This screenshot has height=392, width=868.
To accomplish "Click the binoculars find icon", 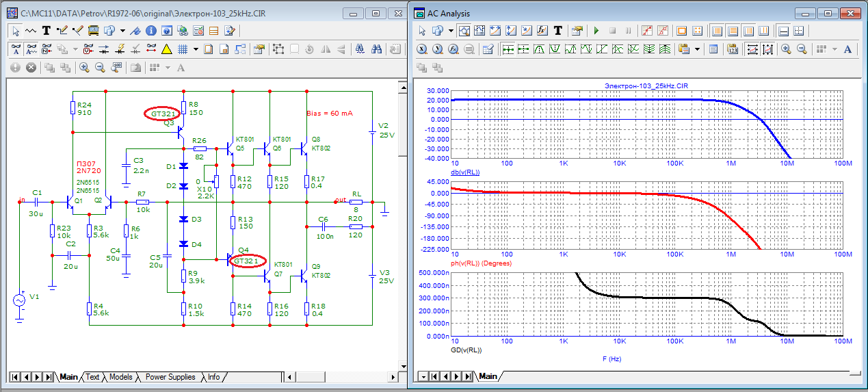I will (376, 49).
